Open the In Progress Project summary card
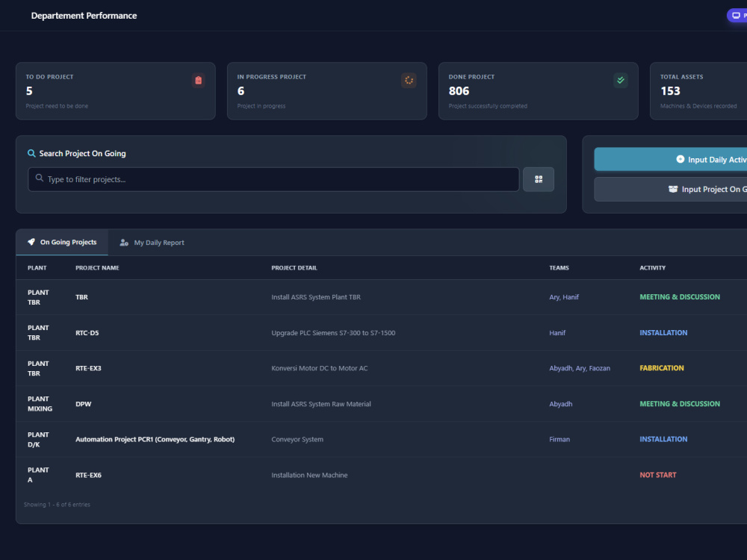The height and width of the screenshot is (560, 747). (327, 91)
